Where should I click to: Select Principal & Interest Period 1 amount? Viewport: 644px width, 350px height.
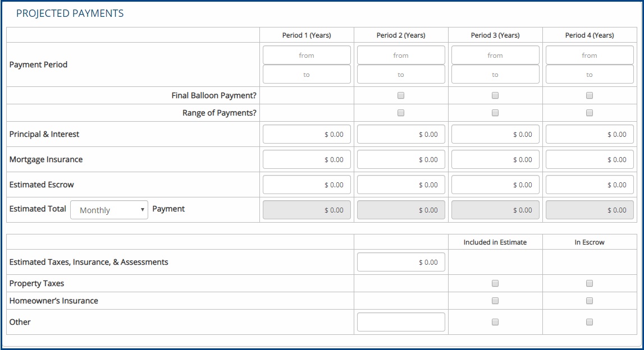pos(307,134)
